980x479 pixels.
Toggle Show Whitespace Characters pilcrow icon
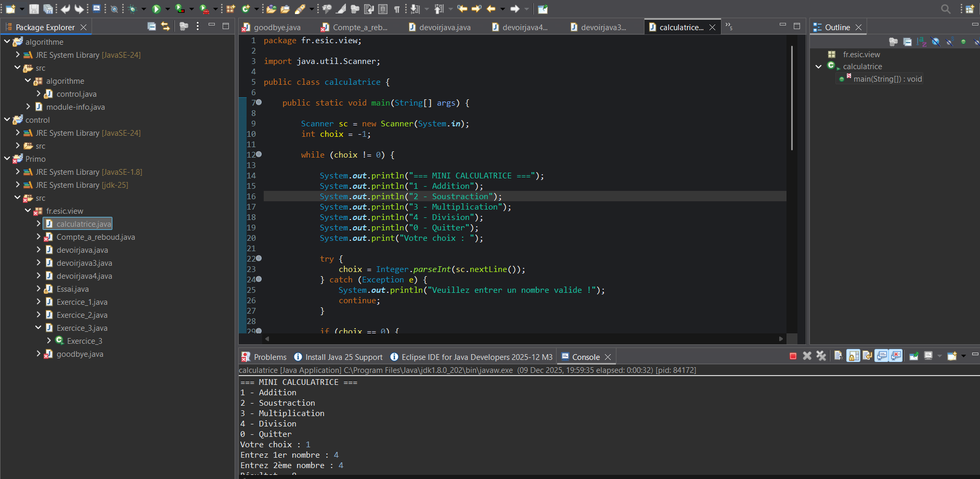coord(397,9)
